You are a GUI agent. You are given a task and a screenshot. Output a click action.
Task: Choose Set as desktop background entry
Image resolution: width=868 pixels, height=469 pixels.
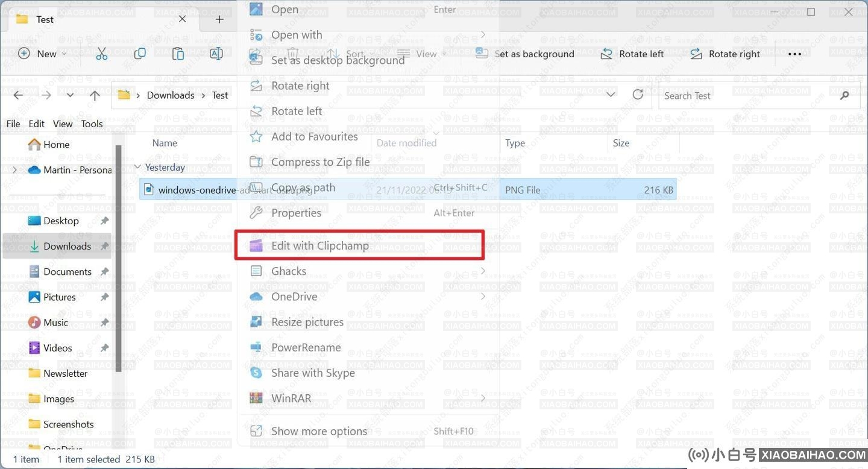(368, 60)
